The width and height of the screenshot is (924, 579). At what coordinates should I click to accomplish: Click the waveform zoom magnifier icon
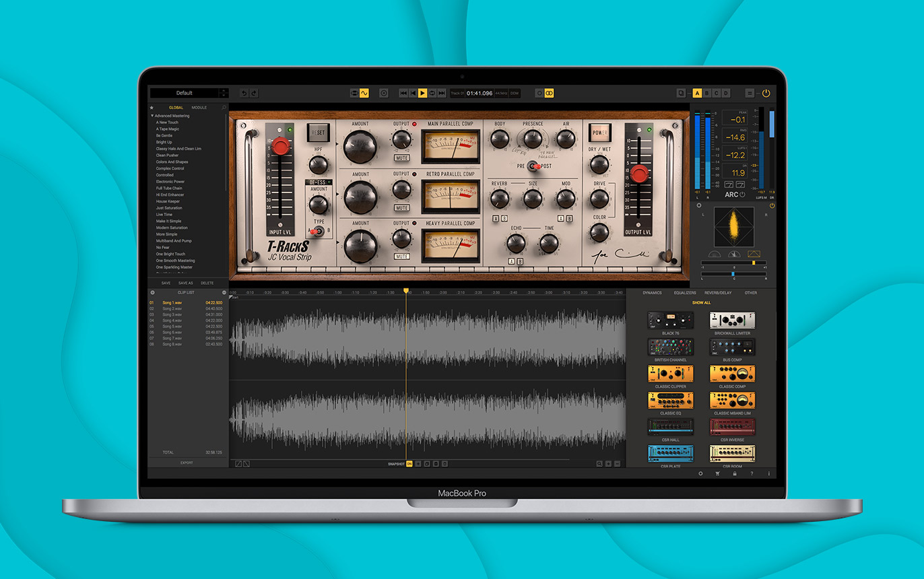[599, 464]
